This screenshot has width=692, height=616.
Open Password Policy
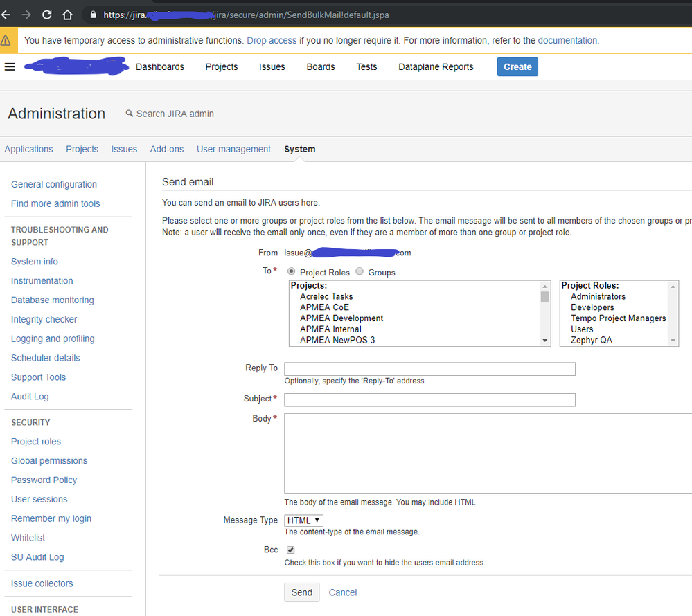[x=44, y=480]
